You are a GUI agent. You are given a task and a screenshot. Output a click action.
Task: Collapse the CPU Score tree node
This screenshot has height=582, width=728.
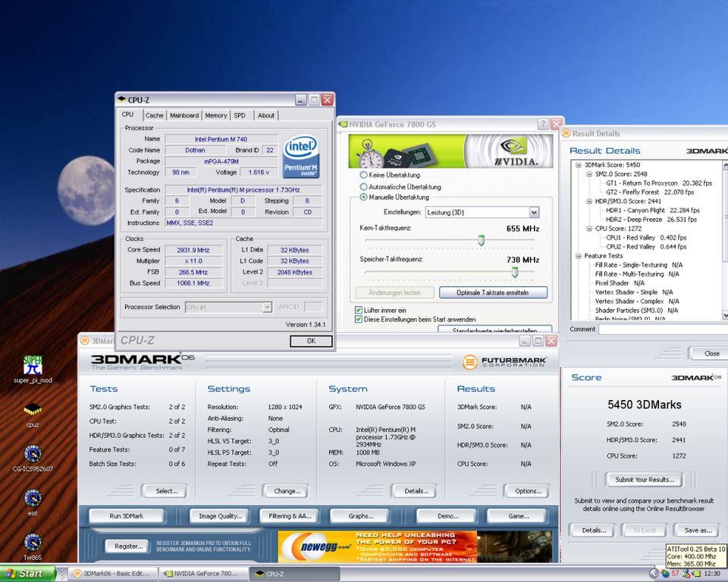(x=589, y=228)
